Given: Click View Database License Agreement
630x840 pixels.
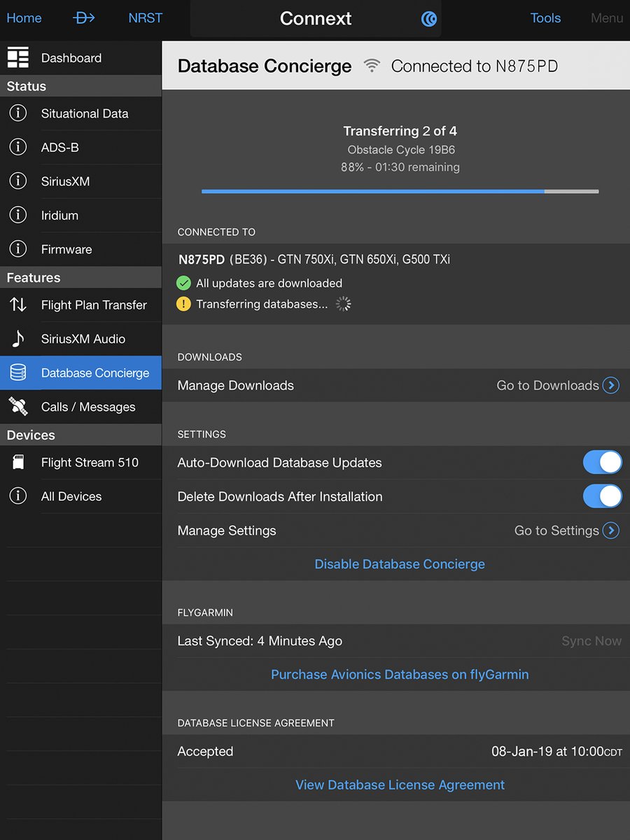Looking at the screenshot, I should [x=400, y=785].
